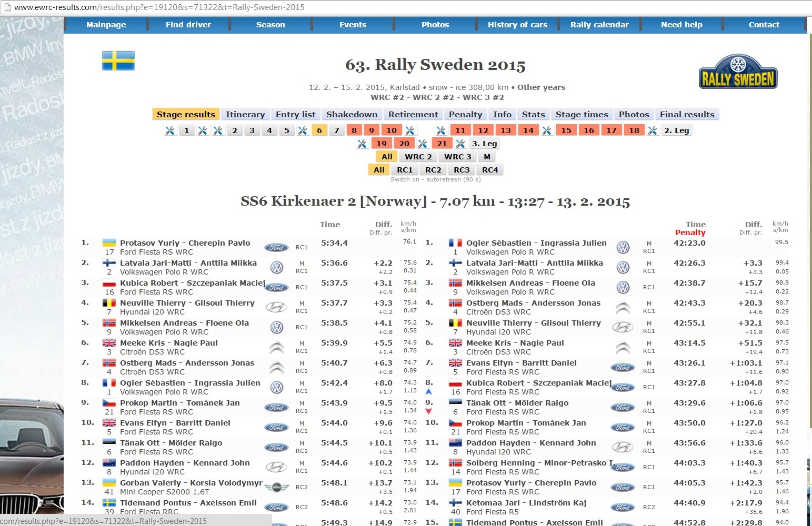The width and height of the screenshot is (812, 526).
Task: Click the Ford logo beside Protasov in stage results
Action: pyautogui.click(x=276, y=247)
